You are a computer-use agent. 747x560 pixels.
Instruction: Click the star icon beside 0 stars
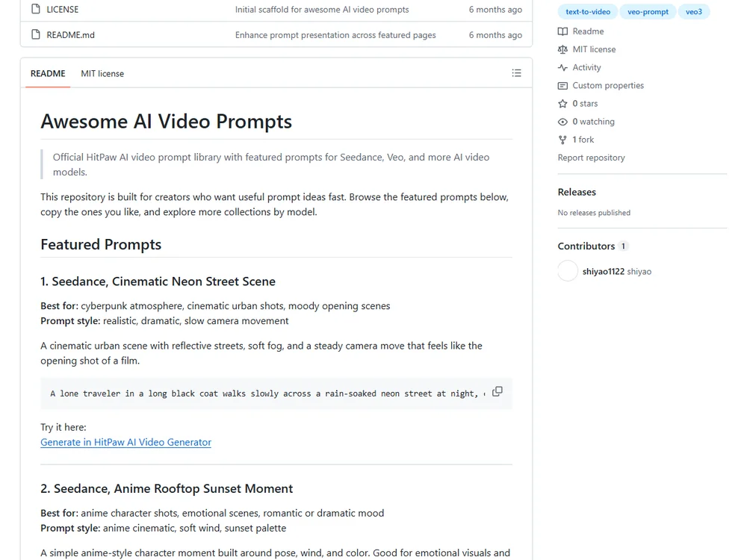tap(562, 104)
